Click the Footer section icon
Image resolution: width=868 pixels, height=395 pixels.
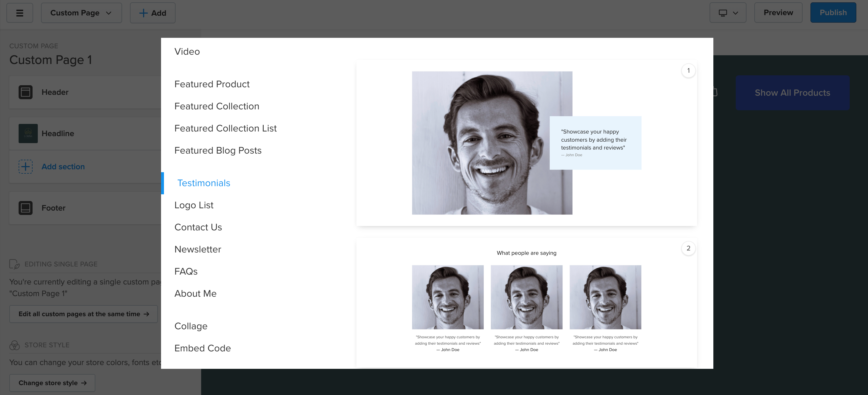point(26,208)
